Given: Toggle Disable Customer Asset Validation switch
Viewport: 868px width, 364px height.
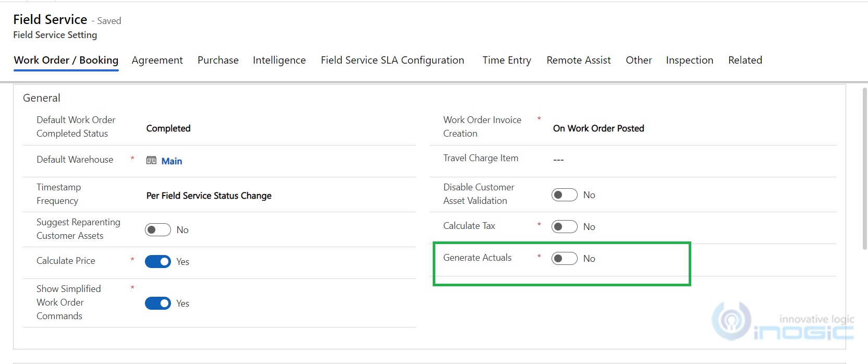Looking at the screenshot, I should [565, 195].
